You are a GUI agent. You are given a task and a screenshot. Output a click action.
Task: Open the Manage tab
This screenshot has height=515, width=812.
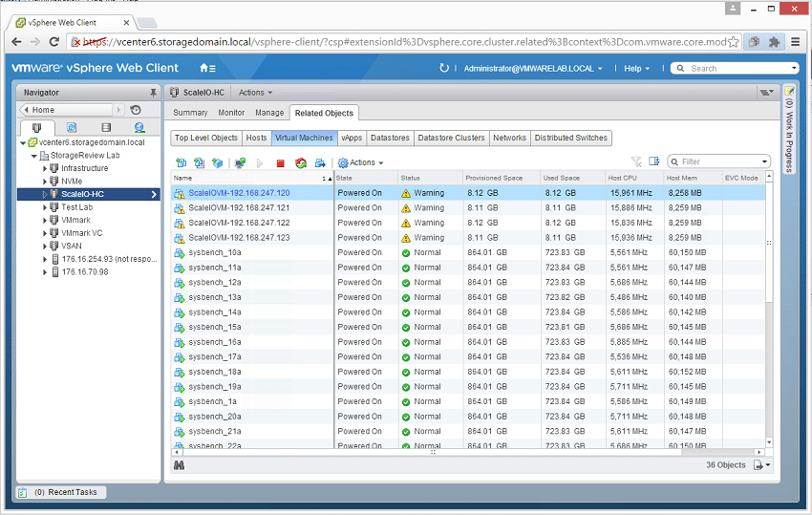point(269,113)
